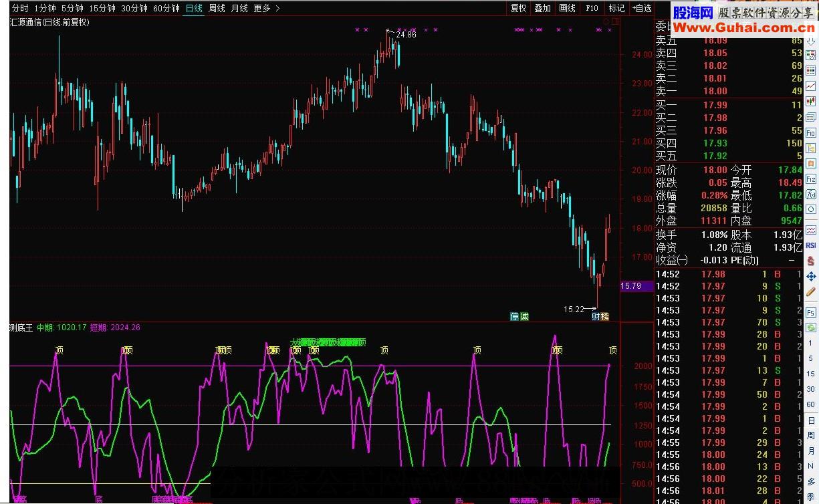Click the Fs sidebar icon
This screenshot has width=819, height=504.
tap(810, 312)
